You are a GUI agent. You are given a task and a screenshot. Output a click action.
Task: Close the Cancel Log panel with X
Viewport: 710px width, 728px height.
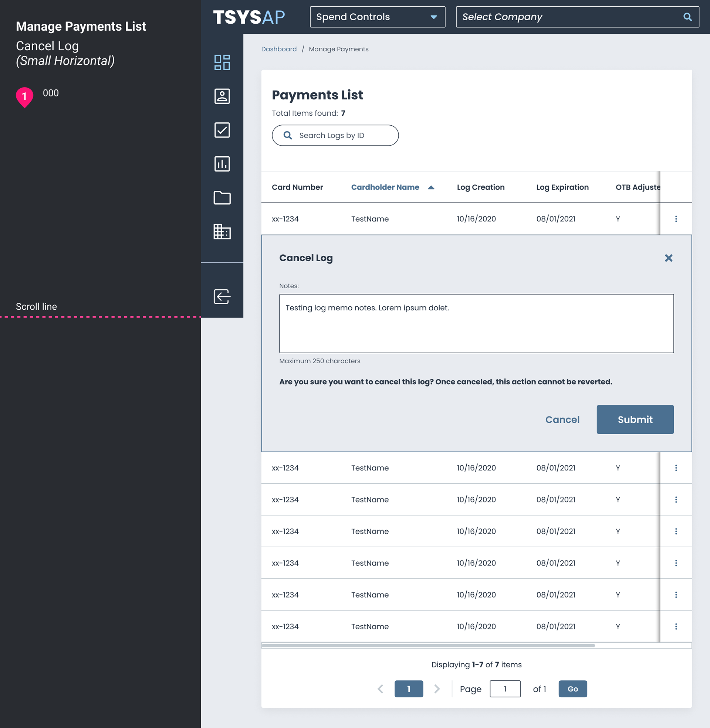pos(668,258)
